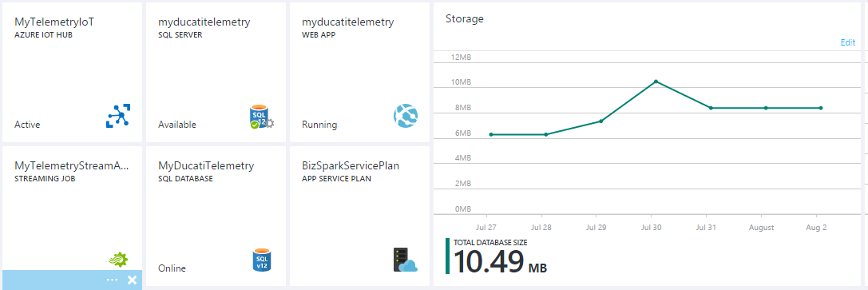The height and width of the screenshot is (290, 868).
Task: Unpin the MyTelemetryStreamA tile with the X
Action: coord(132,280)
